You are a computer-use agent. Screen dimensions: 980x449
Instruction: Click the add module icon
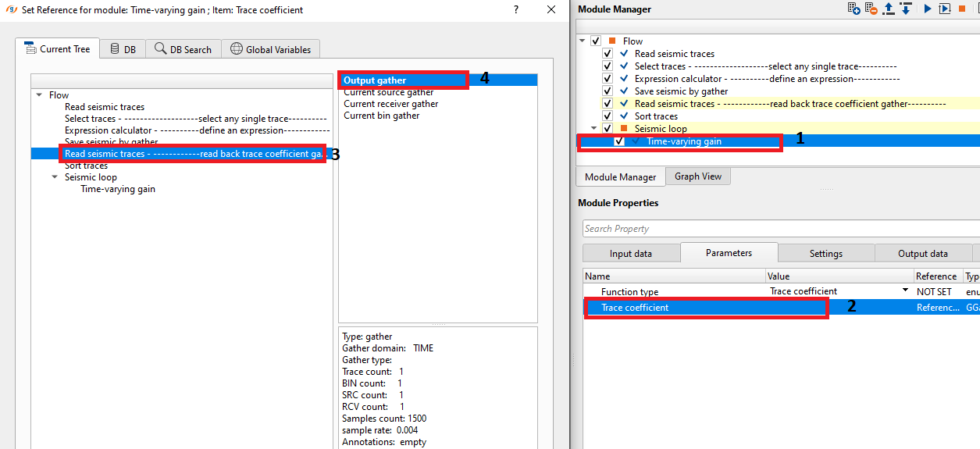coord(854,9)
